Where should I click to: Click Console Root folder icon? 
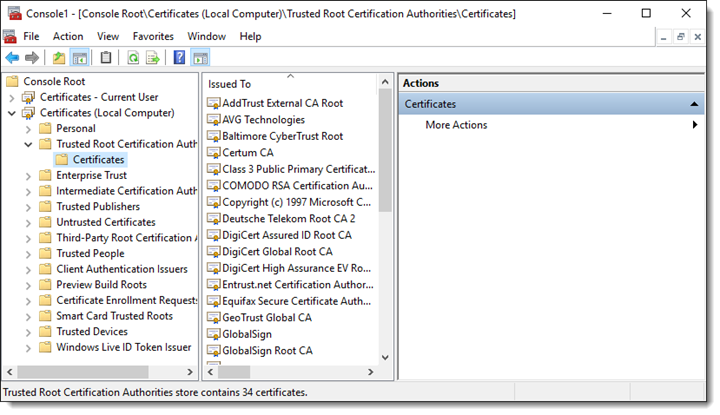pos(12,81)
